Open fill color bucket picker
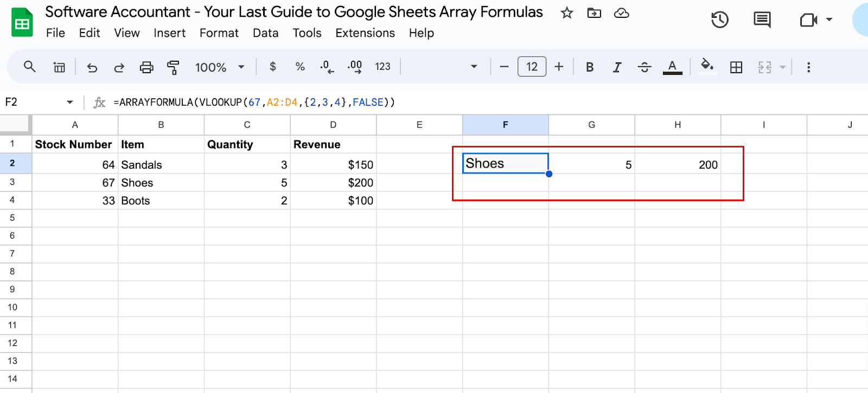 point(707,66)
